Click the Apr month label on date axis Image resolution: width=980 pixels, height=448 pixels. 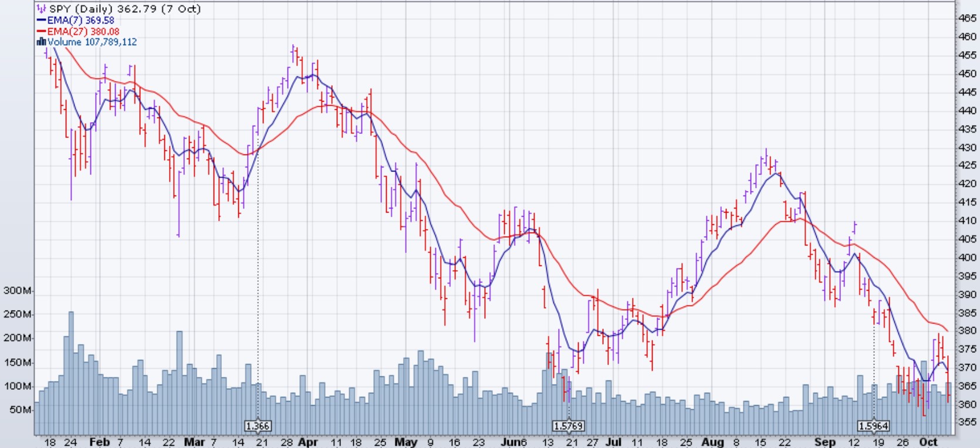point(307,442)
